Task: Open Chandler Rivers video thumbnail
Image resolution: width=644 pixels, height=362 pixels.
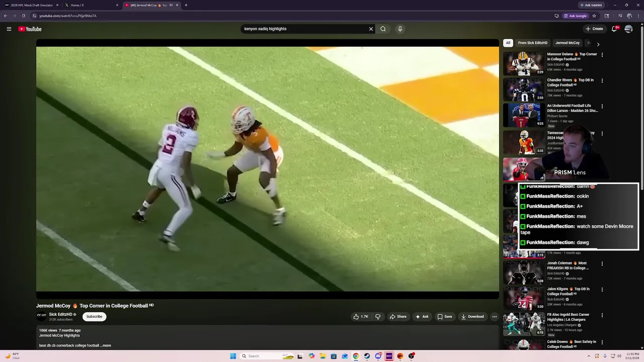Action: pyautogui.click(x=524, y=89)
